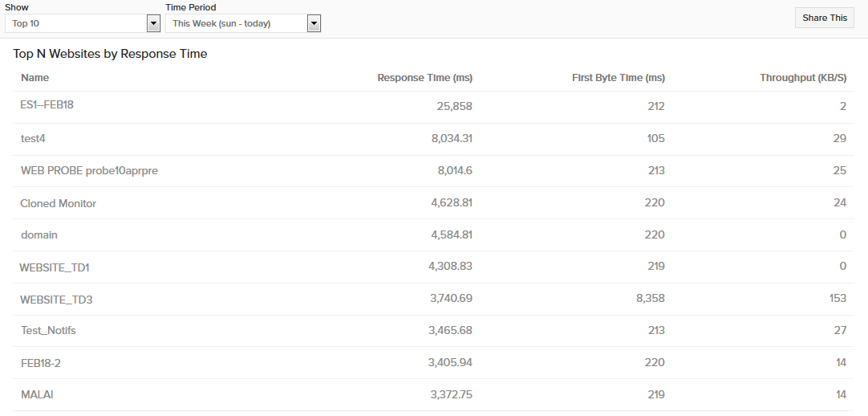Open the Cloned Monitor entry
This screenshot has height=416, width=868.
click(58, 203)
